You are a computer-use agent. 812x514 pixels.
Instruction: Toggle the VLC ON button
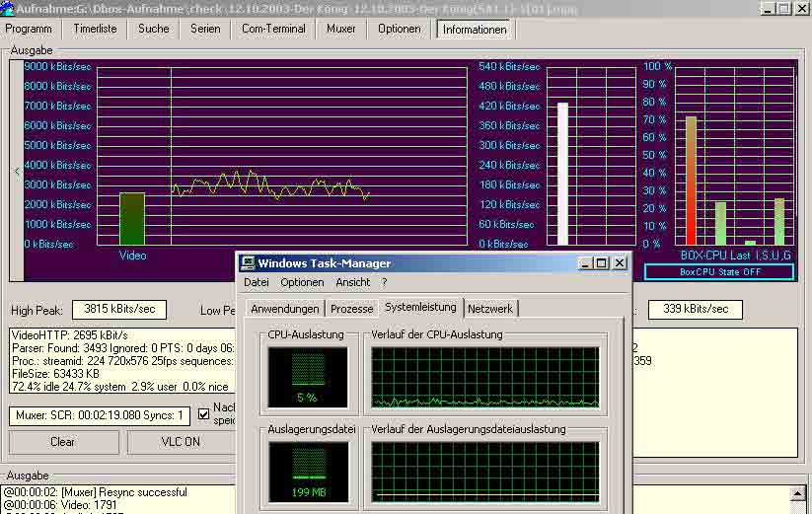tap(180, 442)
